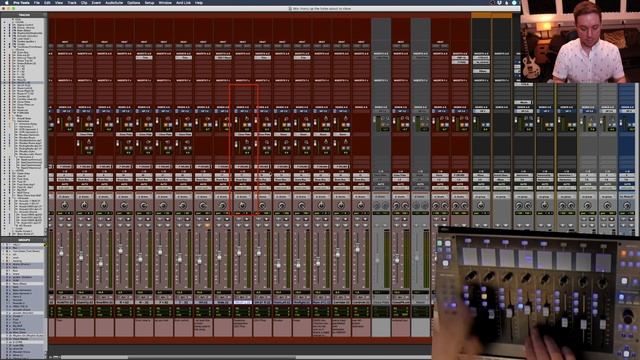Click the comments field below the highlighted track name
This screenshot has height=360, width=640.
[242, 327]
